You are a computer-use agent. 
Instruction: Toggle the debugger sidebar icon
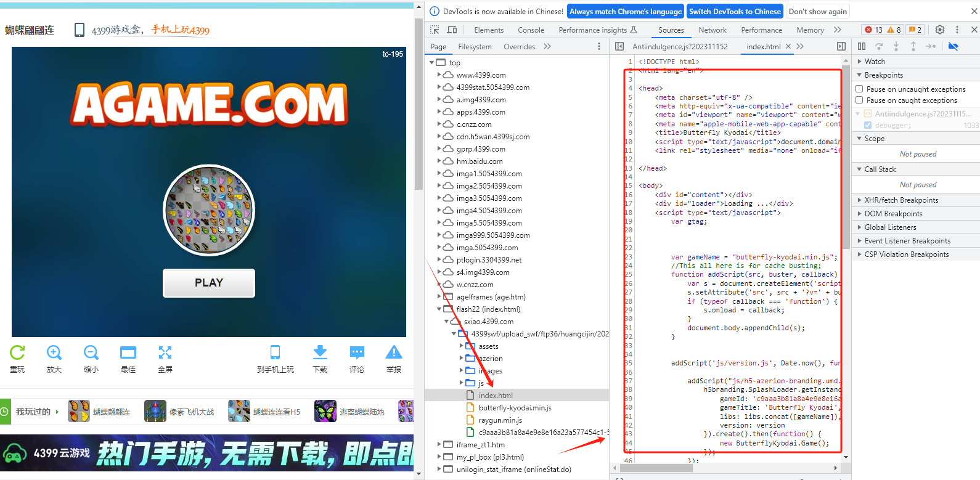841,46
